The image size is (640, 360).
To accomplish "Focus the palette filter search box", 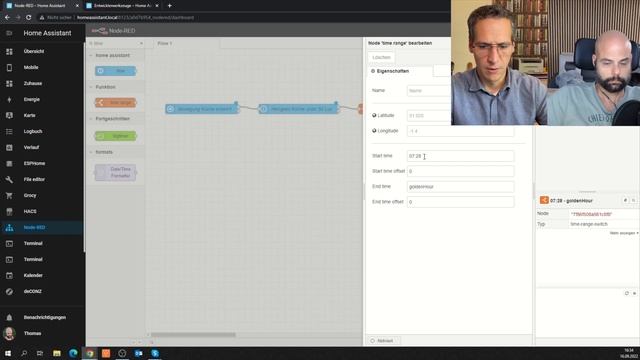I will 116,43.
